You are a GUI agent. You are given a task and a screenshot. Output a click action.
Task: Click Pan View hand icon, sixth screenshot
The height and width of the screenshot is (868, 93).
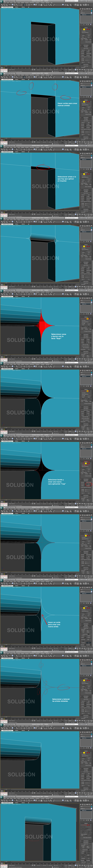(89, 433)
